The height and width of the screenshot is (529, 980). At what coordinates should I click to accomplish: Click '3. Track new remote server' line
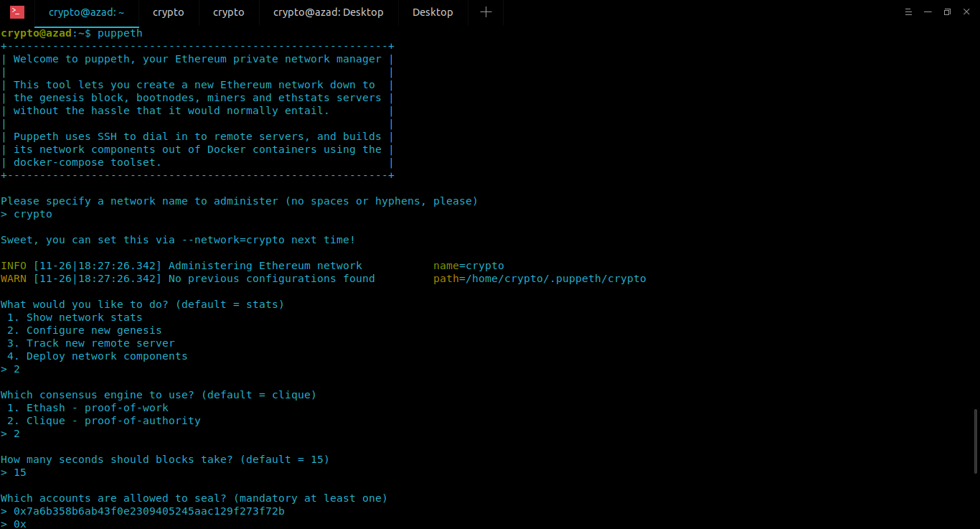(x=91, y=343)
